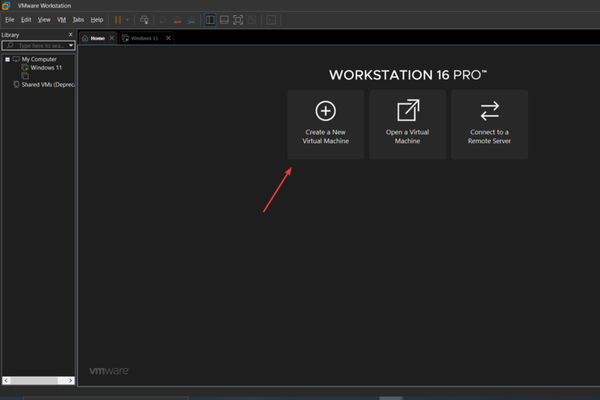Toggle the library sidebar view icon
Viewport: 600px width, 400px height.
coord(209,20)
